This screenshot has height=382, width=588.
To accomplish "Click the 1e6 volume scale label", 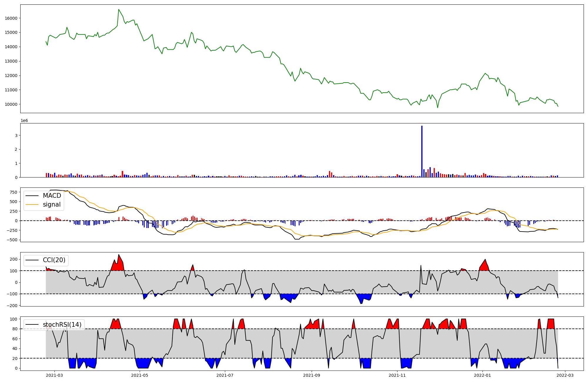I will (24, 121).
